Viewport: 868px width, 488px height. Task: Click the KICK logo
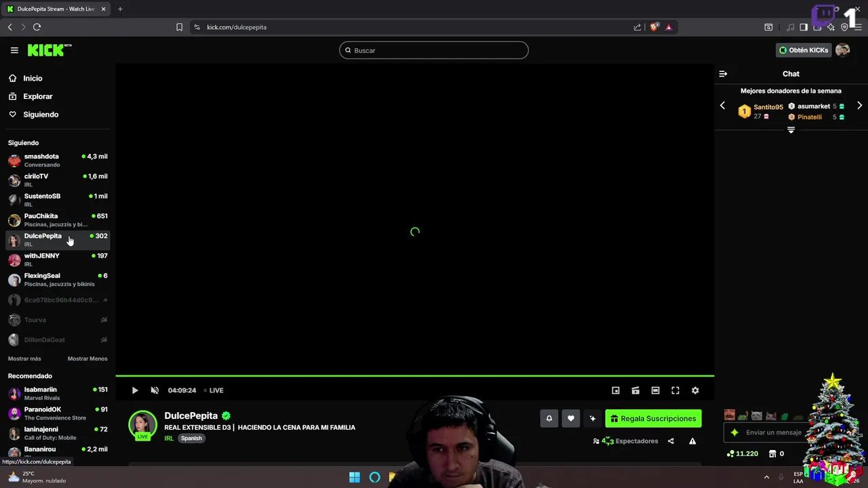(x=49, y=50)
